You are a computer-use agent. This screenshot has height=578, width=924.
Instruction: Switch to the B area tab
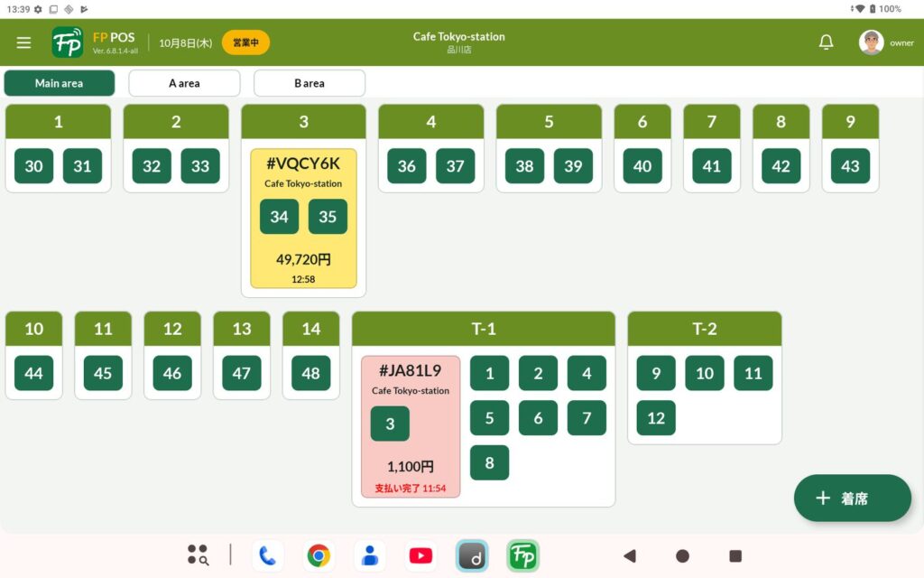pos(310,83)
